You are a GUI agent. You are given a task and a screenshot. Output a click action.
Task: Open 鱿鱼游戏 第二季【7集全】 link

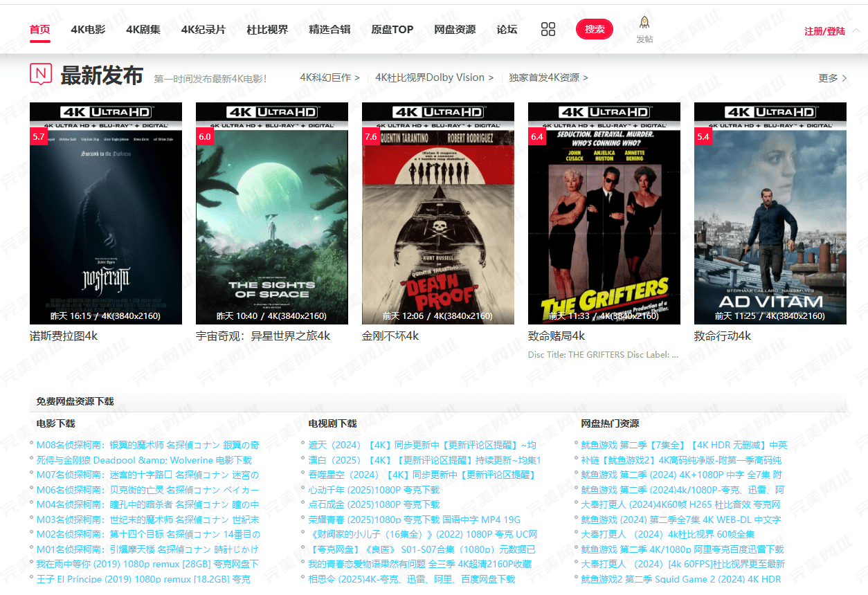[684, 445]
